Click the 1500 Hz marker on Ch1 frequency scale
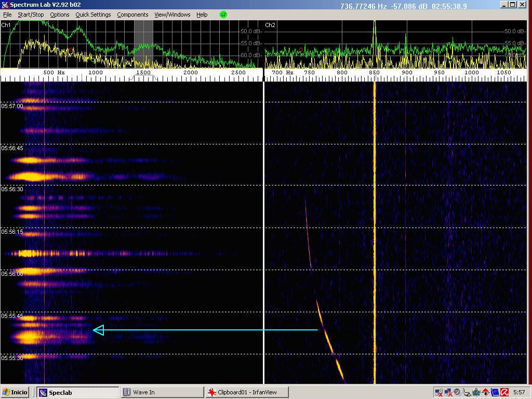The height and width of the screenshot is (399, 532). 143,73
